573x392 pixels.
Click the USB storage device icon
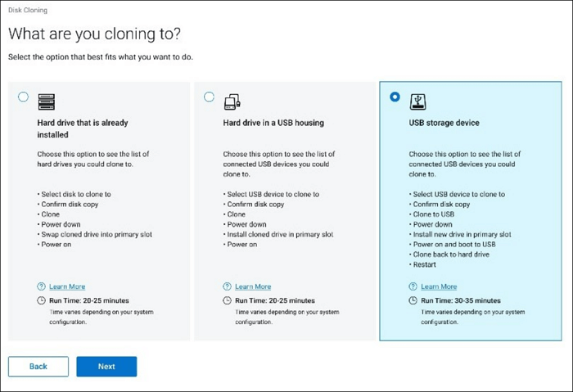click(418, 102)
